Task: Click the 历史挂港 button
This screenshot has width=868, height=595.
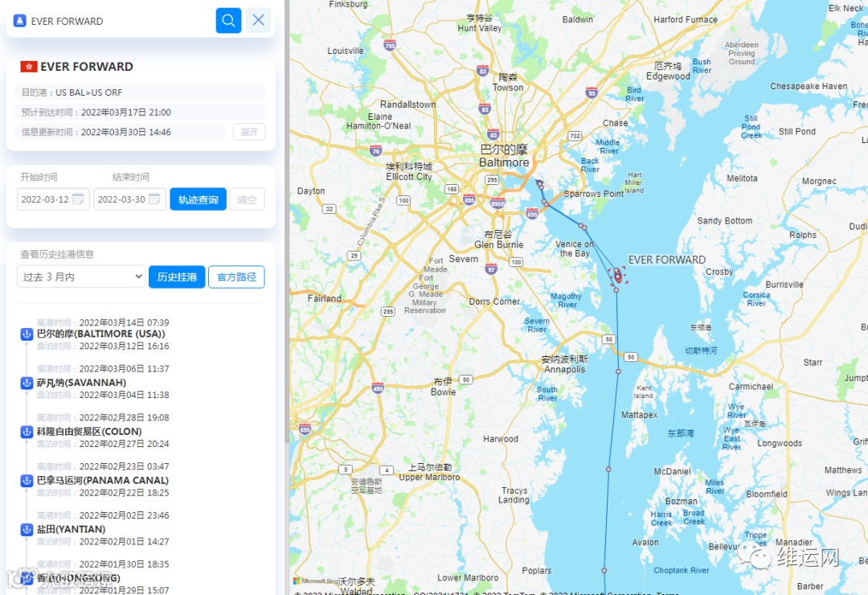Action: click(x=177, y=277)
